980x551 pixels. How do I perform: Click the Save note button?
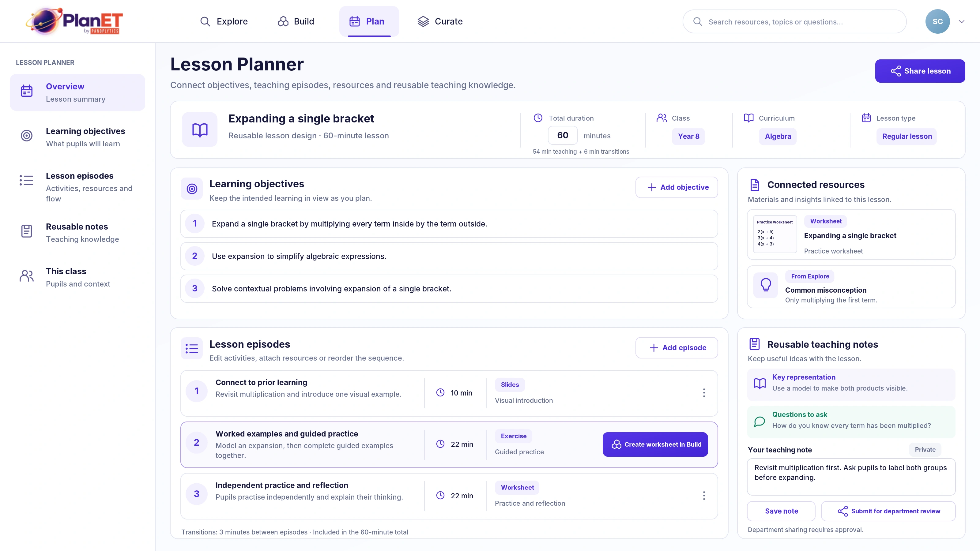pos(781,511)
